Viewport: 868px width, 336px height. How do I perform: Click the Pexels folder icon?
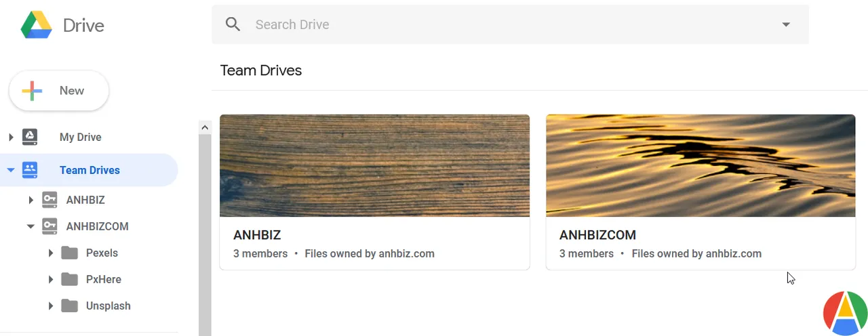click(x=69, y=253)
